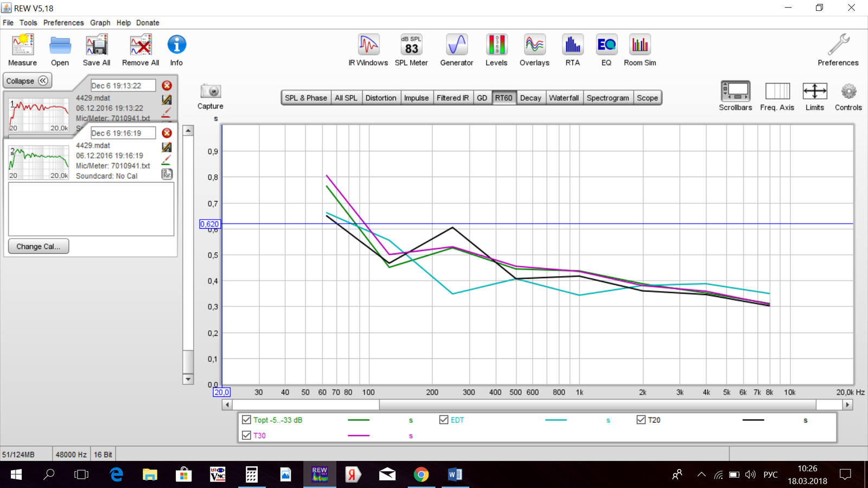Toggle the Topt -5..-33 dB trace

coord(246,420)
